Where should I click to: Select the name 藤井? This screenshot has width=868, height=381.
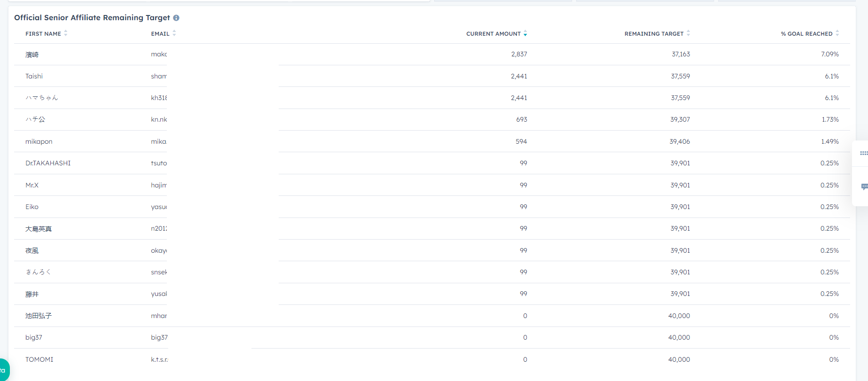click(x=32, y=294)
